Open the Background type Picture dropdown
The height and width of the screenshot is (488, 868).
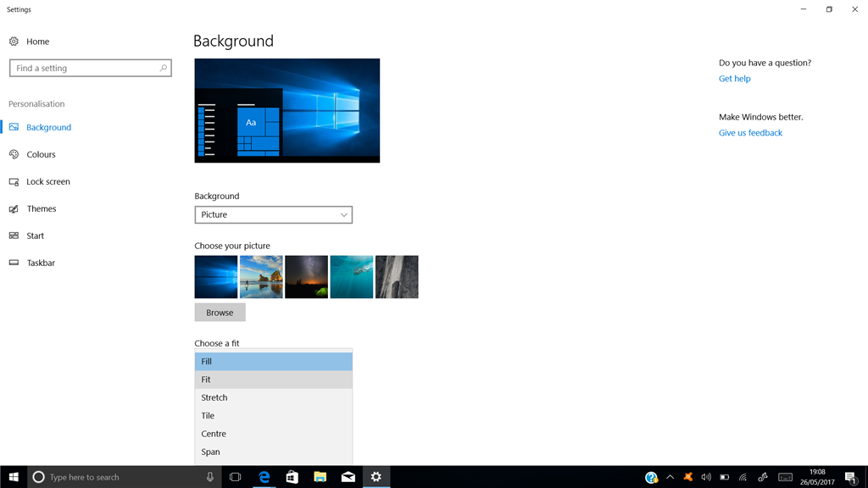[274, 214]
